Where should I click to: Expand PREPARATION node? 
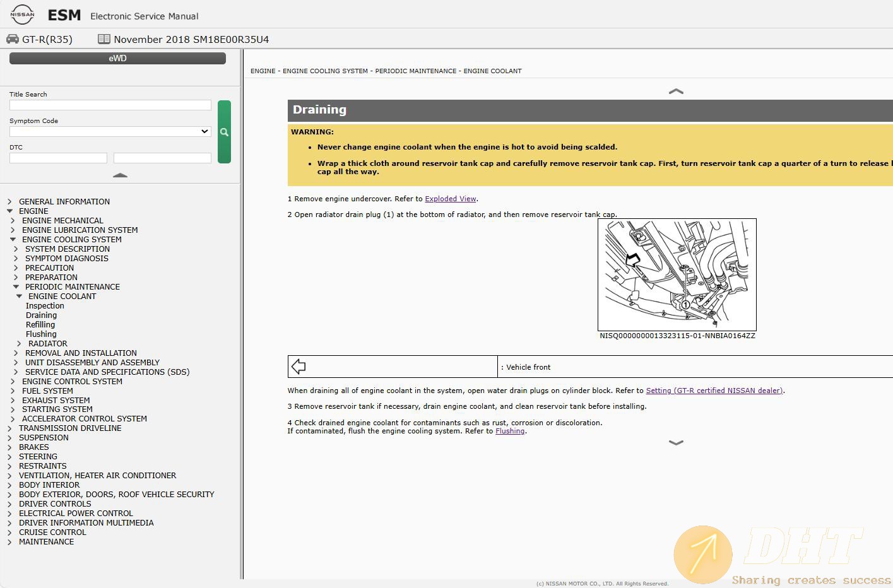pyautogui.click(x=16, y=278)
